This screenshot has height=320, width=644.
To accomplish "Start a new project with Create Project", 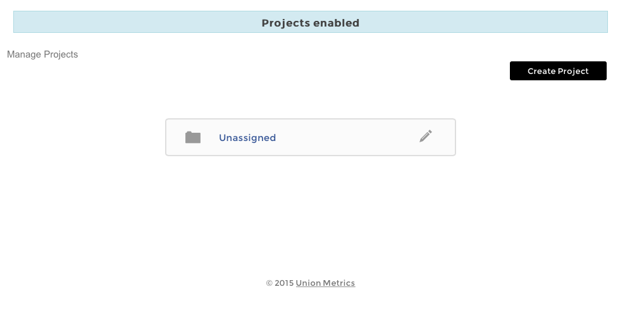I will 558,71.
